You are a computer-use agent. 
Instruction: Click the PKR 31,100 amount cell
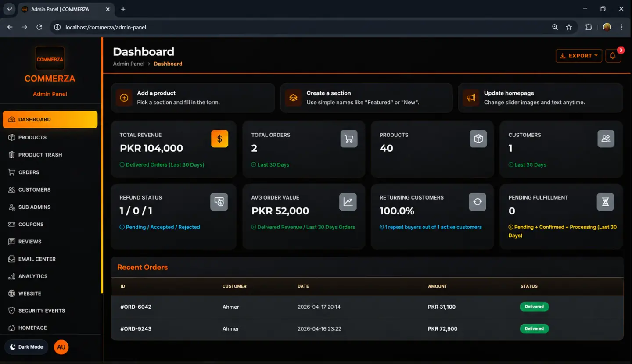coord(442,307)
